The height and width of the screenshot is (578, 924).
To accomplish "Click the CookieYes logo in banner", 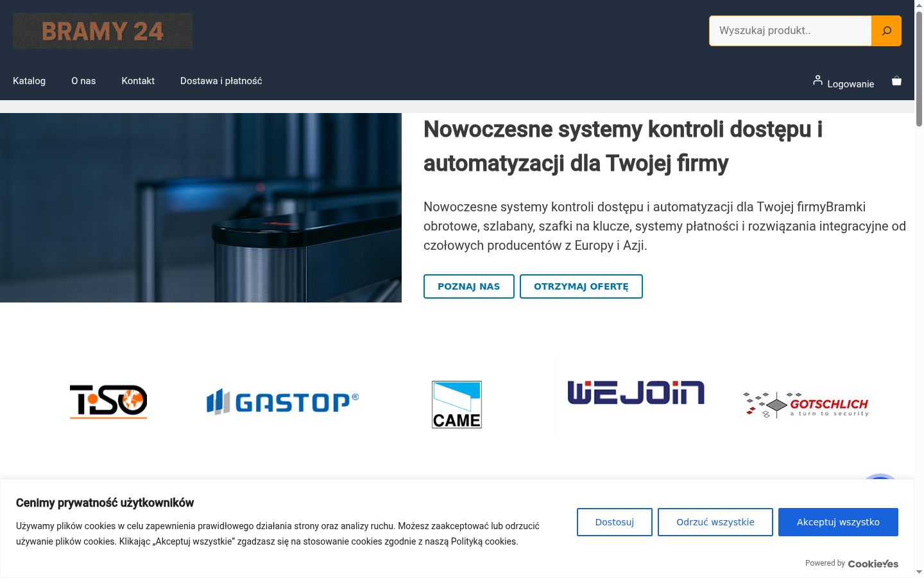I will point(873,564).
